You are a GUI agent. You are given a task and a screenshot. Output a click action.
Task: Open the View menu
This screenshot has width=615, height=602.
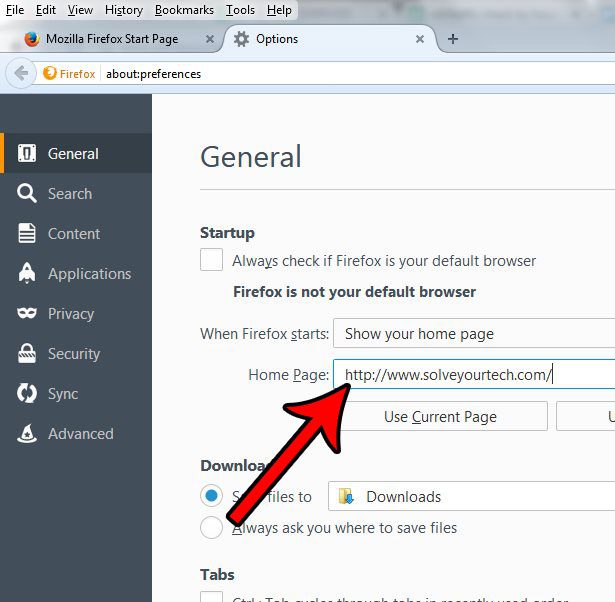pyautogui.click(x=80, y=10)
